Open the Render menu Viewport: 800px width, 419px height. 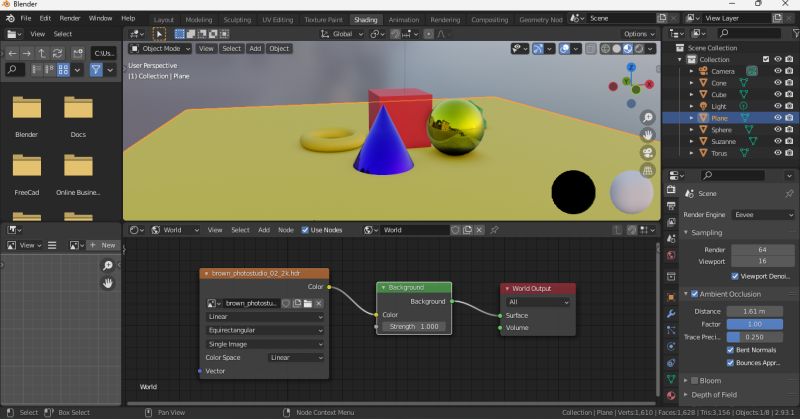[x=70, y=18]
